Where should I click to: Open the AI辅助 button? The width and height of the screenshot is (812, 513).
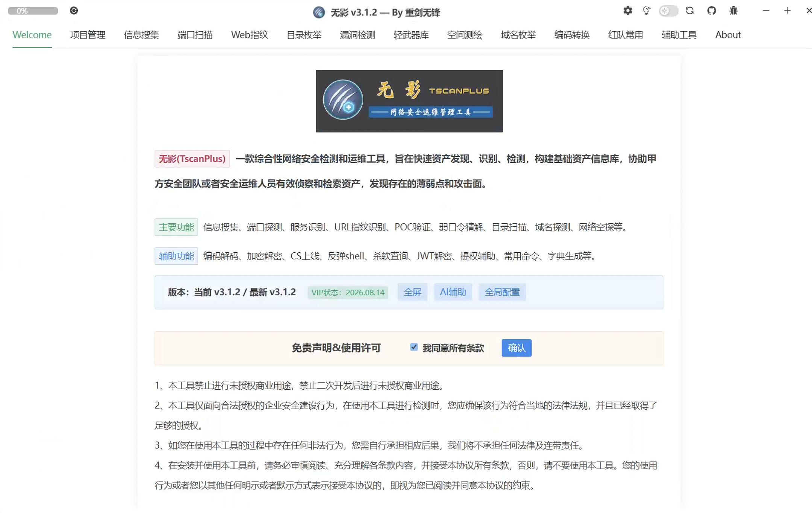[453, 292]
